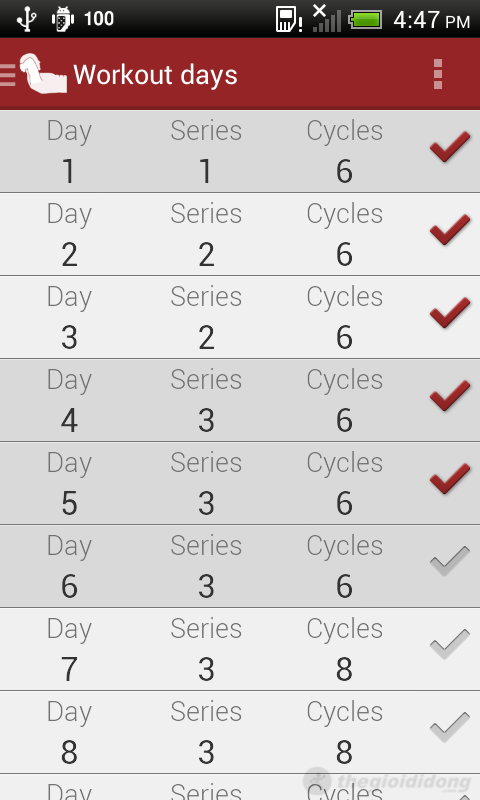Screen dimensions: 480x800
Task: Tap the USB connection status icon
Action: pos(27,19)
